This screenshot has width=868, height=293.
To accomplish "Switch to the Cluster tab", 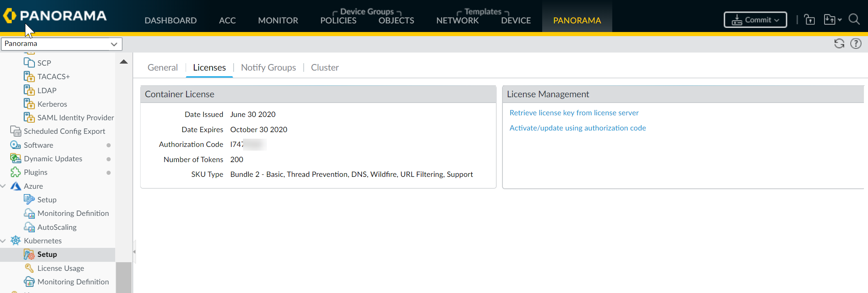I will (x=325, y=67).
